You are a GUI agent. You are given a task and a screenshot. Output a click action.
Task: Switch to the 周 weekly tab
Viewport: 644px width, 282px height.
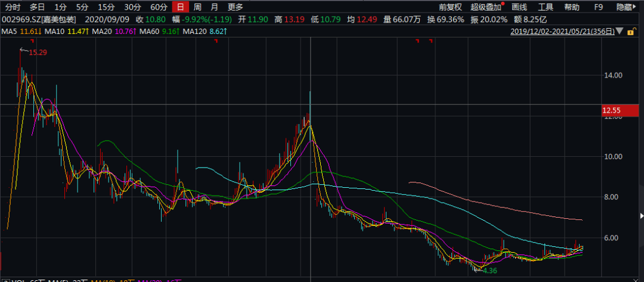(197, 7)
